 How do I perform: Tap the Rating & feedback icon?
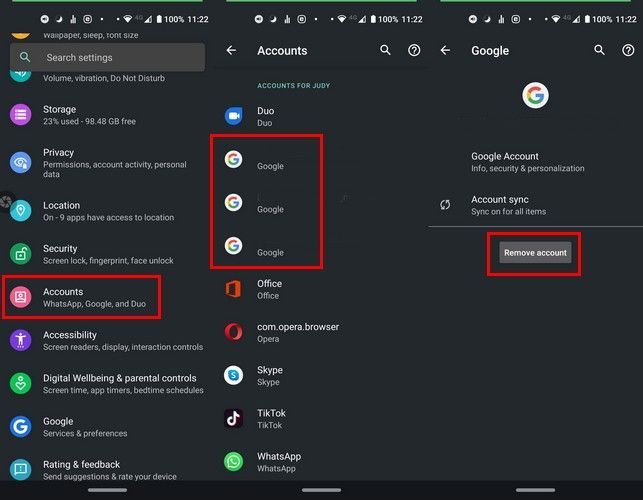click(21, 470)
